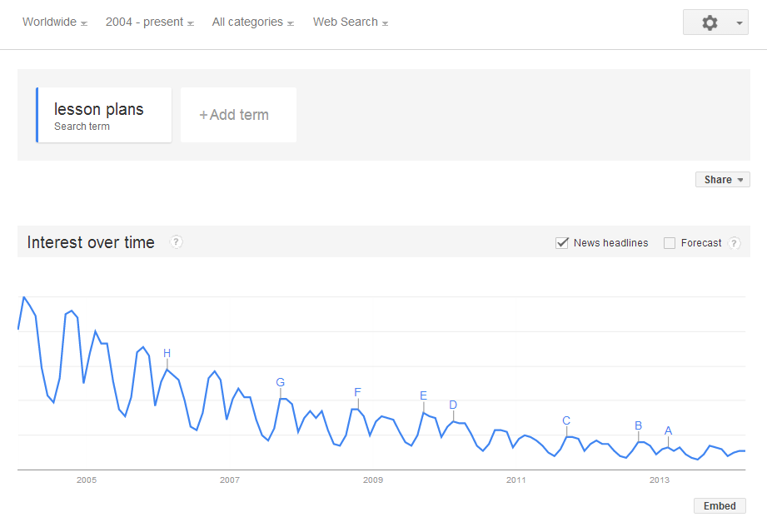Open the Web Search type dropdown
Screen dimensions: 767x532
(351, 22)
